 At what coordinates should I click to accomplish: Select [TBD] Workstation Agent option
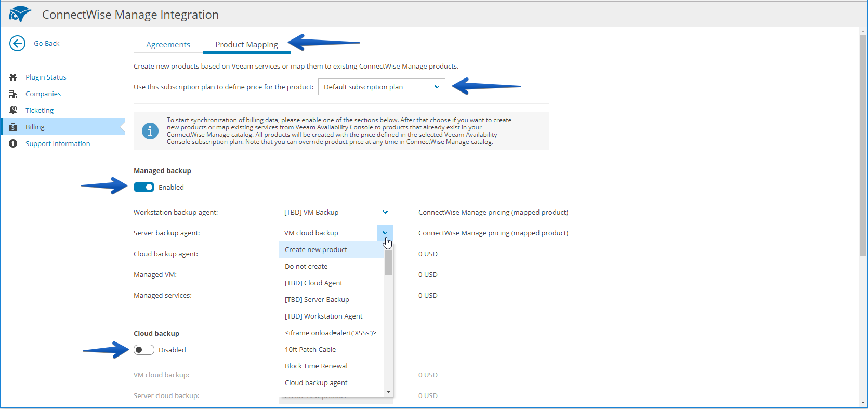[332, 316]
